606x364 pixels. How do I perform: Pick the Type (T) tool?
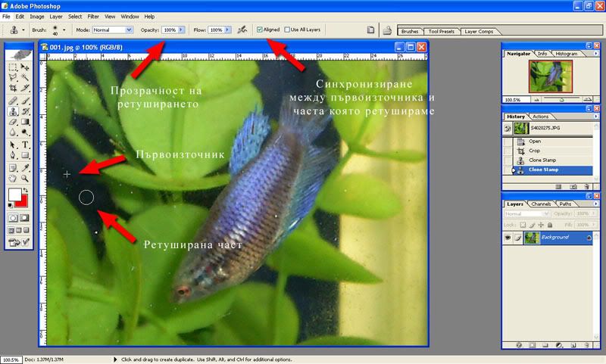(26, 145)
